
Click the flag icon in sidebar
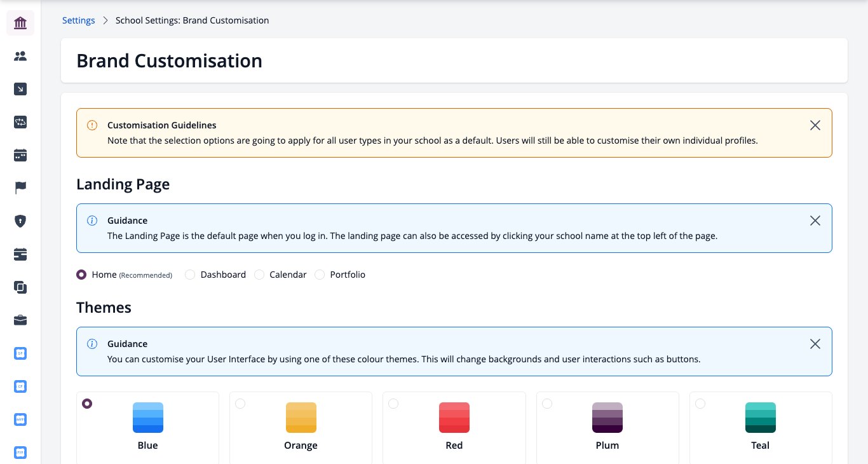[x=20, y=188]
